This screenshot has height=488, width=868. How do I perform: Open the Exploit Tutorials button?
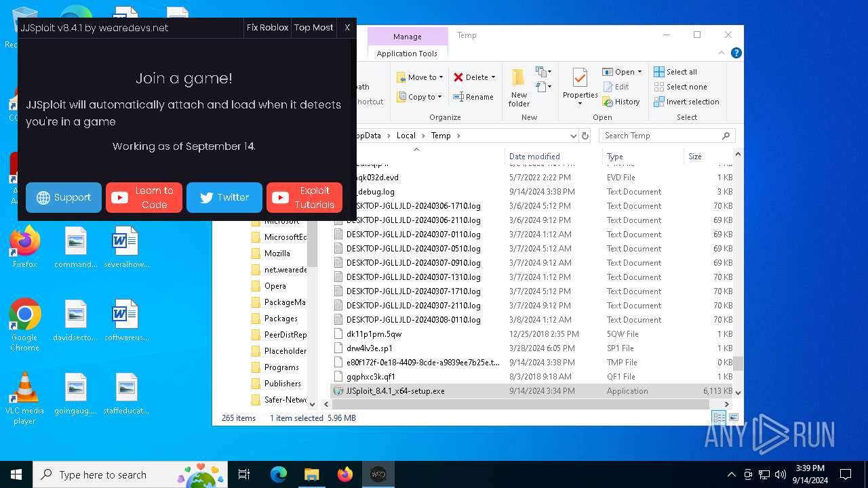(304, 197)
